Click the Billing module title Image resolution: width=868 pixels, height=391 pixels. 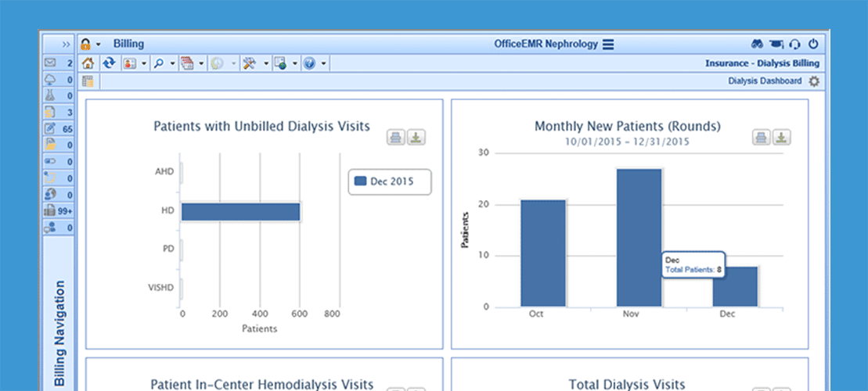(128, 44)
